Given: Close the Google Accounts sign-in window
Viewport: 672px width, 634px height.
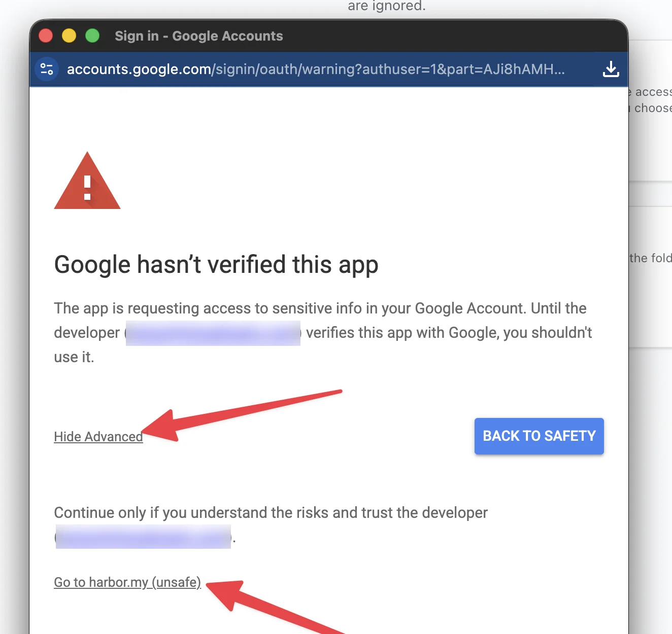Looking at the screenshot, I should pyautogui.click(x=46, y=36).
